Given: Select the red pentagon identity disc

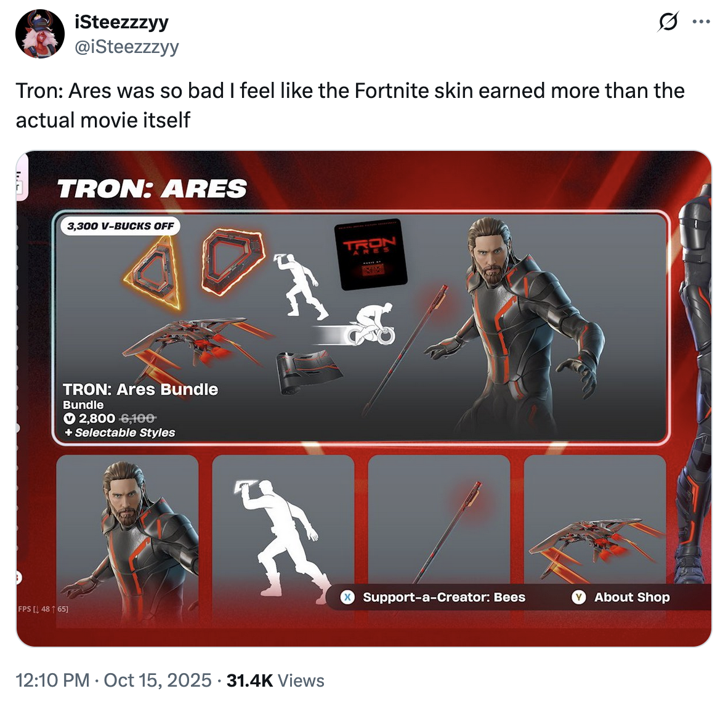Looking at the screenshot, I should click(x=232, y=261).
